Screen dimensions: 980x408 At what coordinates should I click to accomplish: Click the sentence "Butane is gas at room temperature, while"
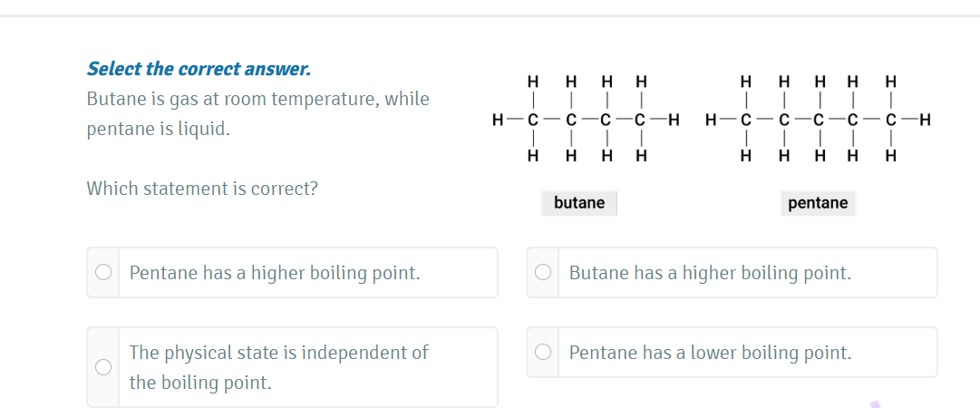tap(257, 99)
